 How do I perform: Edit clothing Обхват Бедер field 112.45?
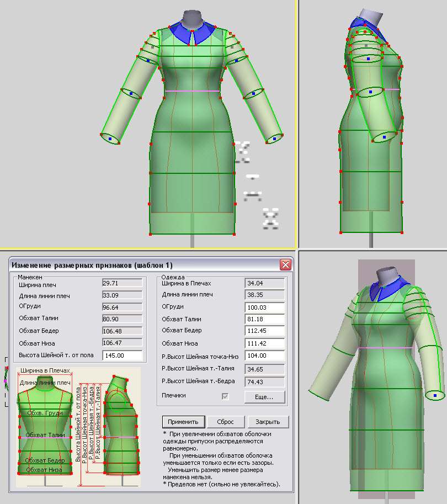264,331
